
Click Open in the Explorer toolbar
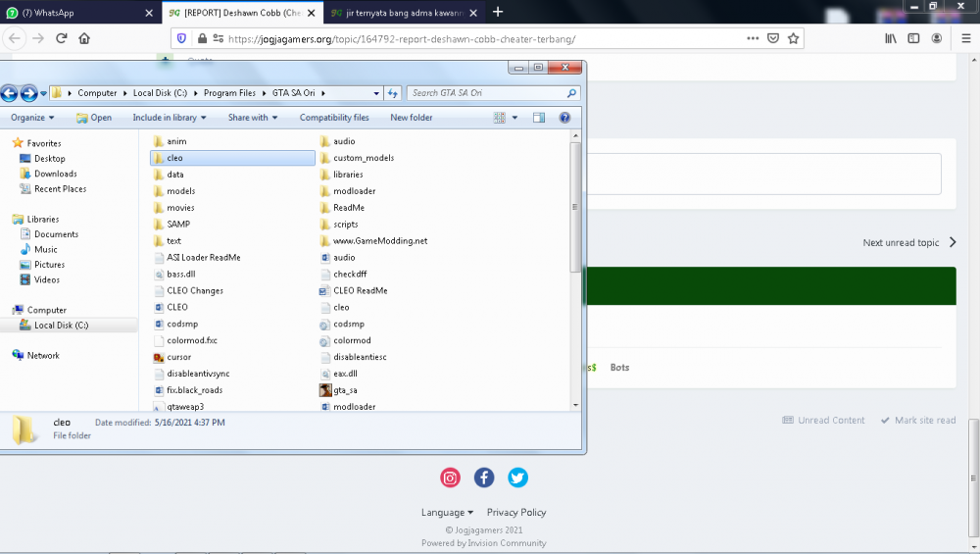point(94,118)
